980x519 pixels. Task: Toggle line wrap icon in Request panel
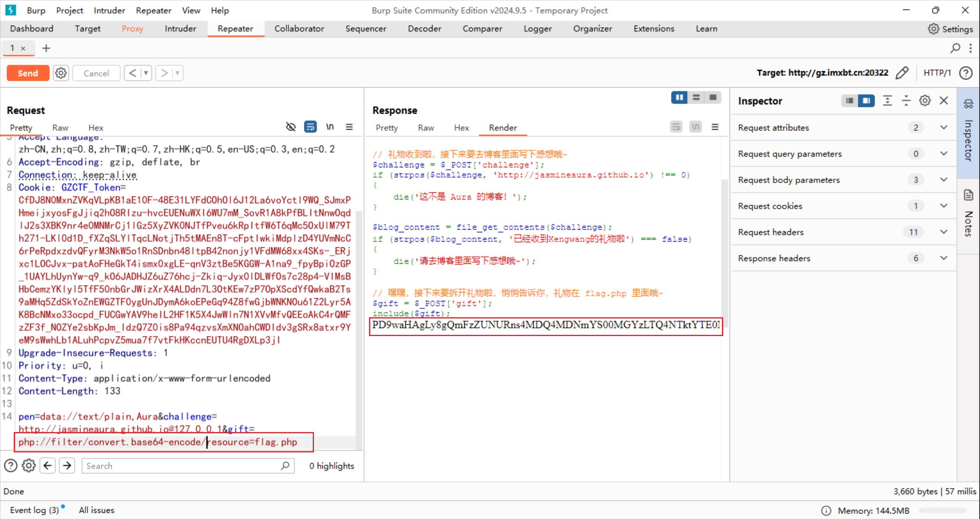coord(310,127)
